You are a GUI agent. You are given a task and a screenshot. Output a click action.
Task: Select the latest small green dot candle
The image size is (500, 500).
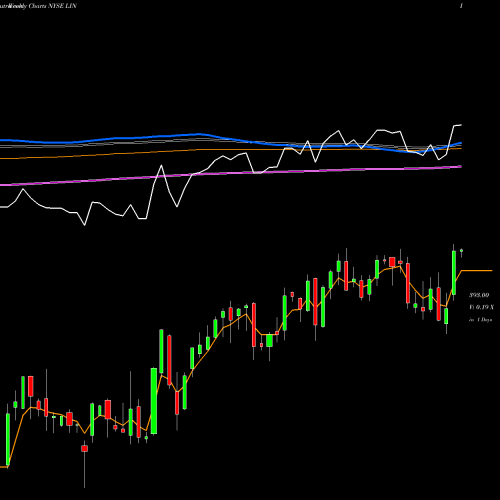pyautogui.click(x=461, y=250)
